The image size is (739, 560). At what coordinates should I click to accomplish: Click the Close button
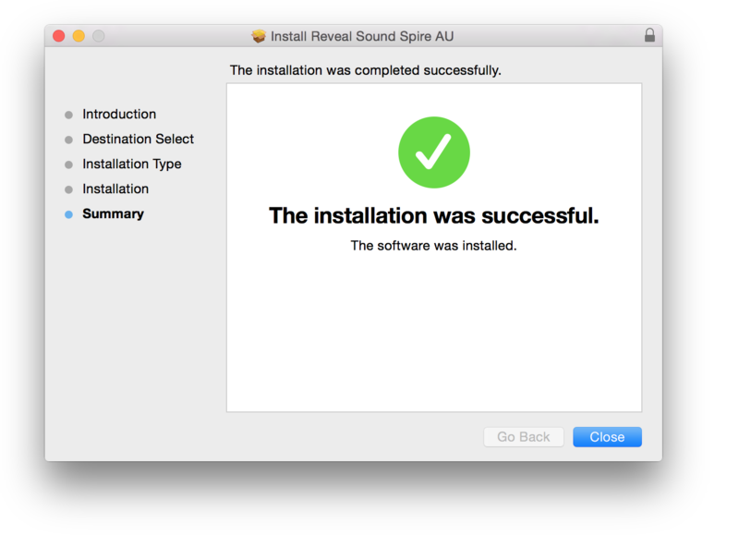click(607, 437)
